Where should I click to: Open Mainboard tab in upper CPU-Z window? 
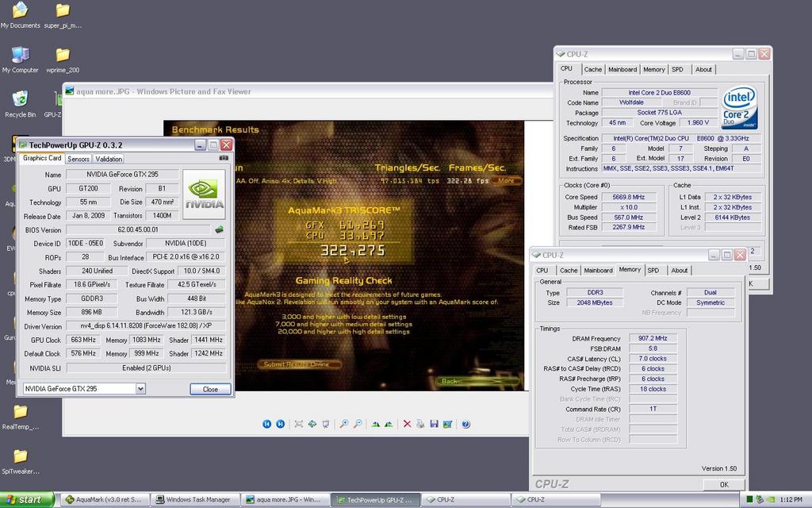coord(622,70)
